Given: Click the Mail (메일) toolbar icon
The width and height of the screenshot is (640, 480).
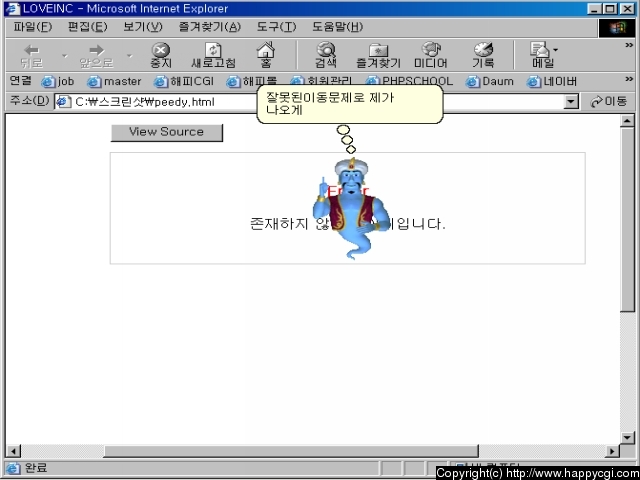Looking at the screenshot, I should [541, 56].
